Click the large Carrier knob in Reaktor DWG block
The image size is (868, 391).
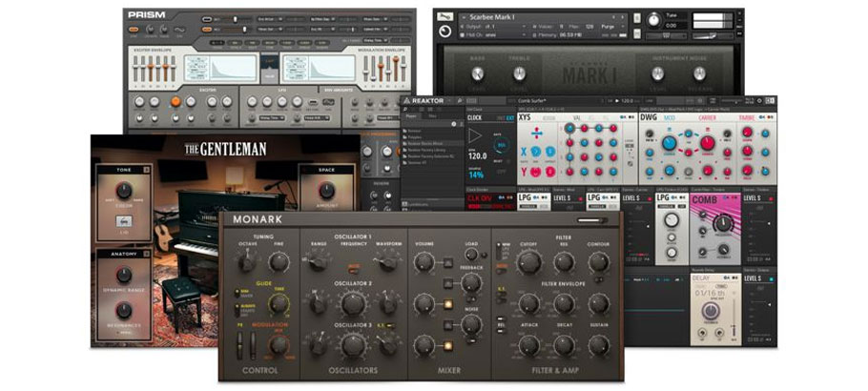tap(708, 143)
